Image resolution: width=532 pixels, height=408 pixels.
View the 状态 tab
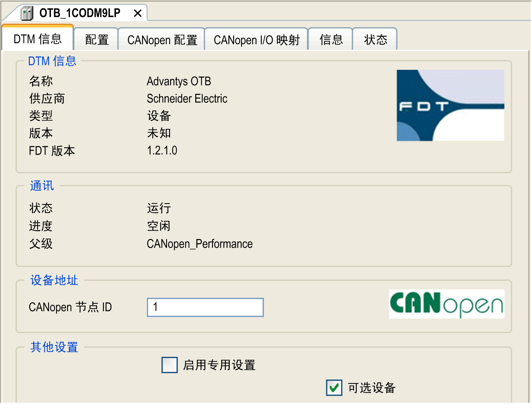(x=375, y=39)
